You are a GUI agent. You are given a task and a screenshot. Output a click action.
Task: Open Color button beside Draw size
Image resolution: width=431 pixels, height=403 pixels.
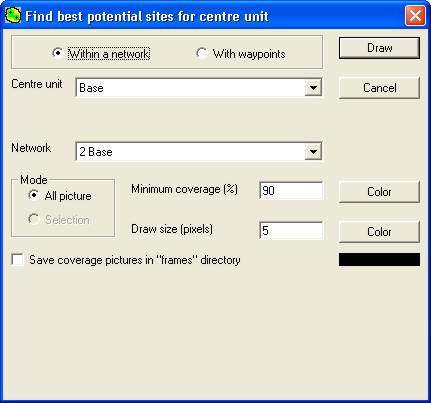click(379, 232)
